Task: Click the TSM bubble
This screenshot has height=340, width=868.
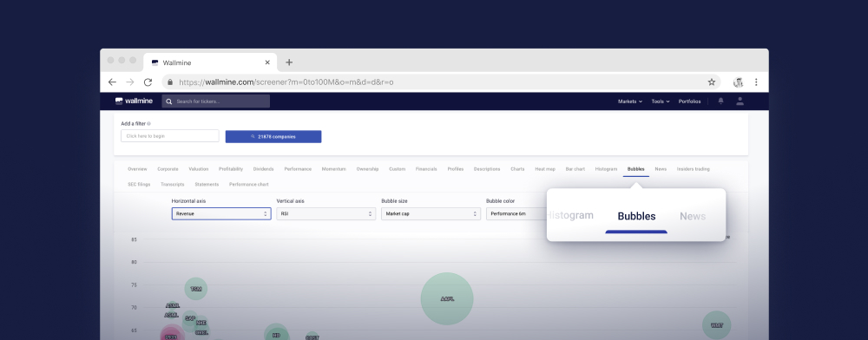Action: (196, 289)
